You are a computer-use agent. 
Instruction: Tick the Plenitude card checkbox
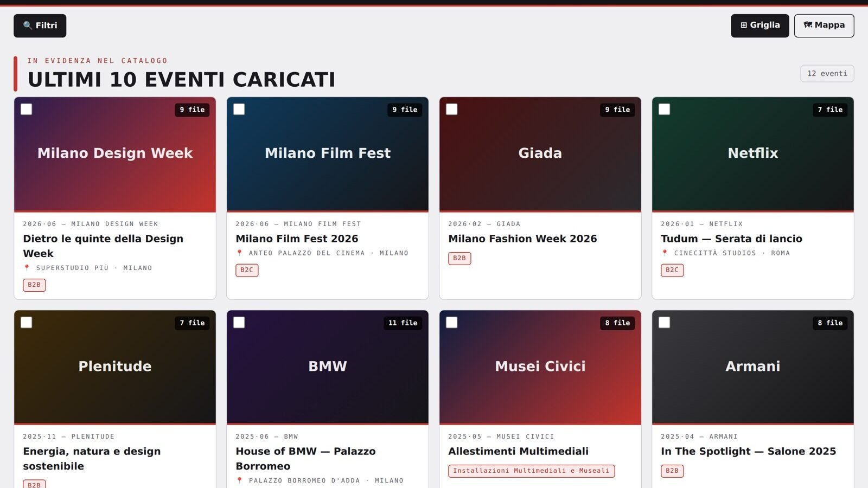(x=26, y=322)
